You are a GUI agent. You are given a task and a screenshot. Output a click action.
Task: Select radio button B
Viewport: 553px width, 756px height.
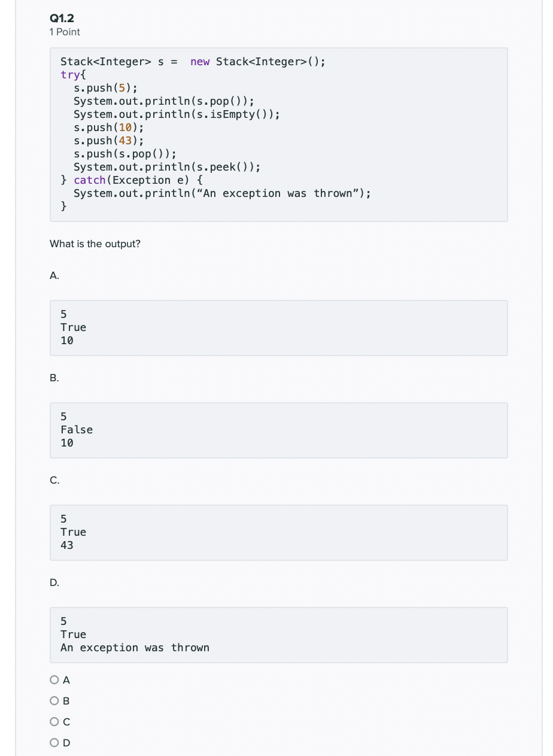[x=54, y=700]
